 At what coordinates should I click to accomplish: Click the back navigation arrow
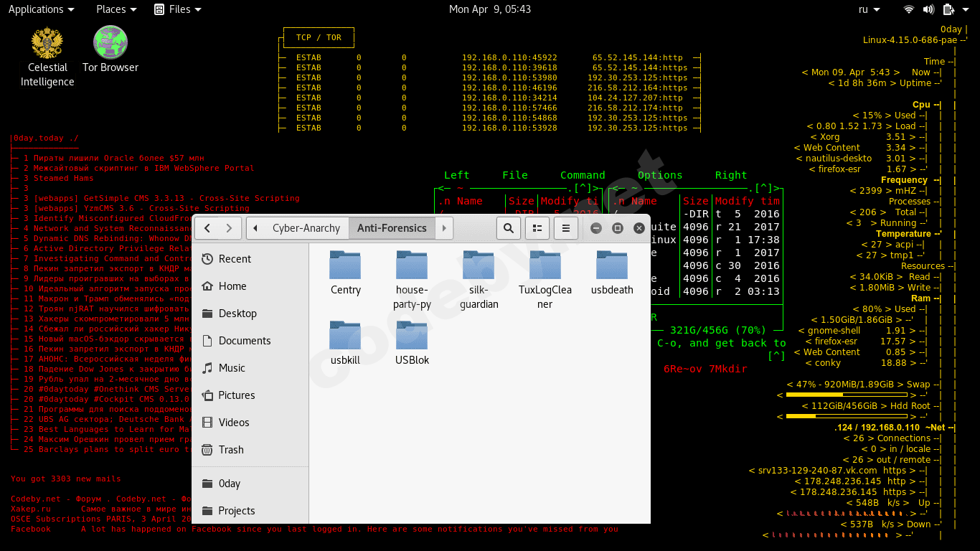pos(207,227)
